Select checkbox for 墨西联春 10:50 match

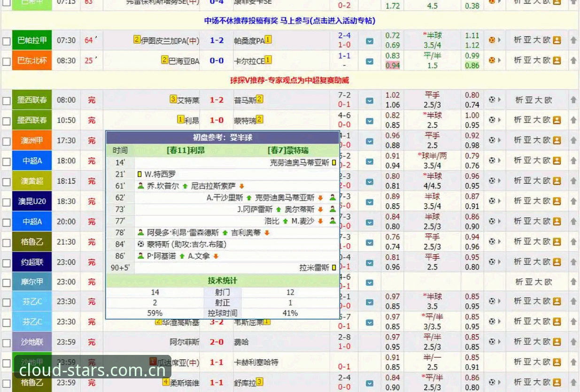6,121
